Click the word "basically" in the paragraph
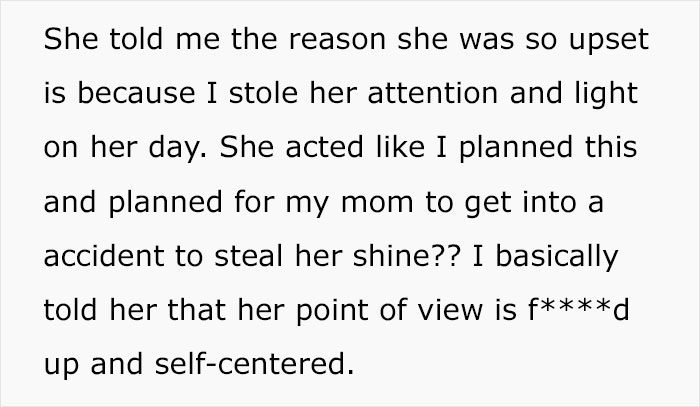 pos(562,263)
